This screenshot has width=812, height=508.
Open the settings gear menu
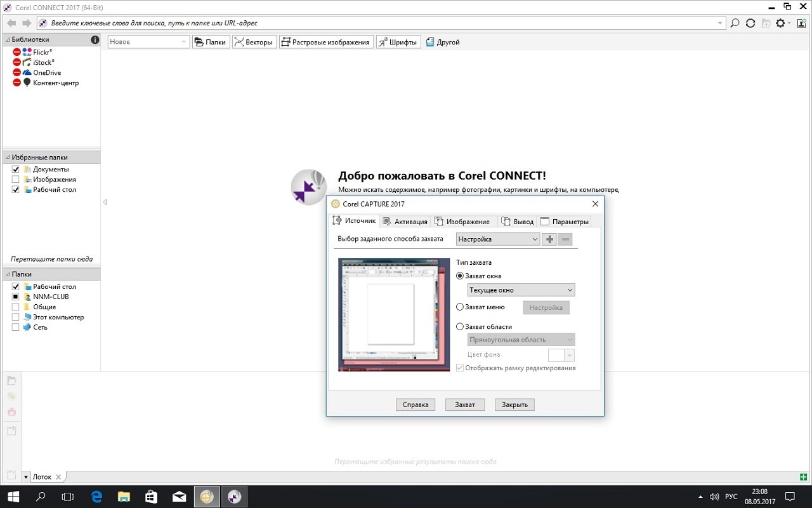pos(781,23)
